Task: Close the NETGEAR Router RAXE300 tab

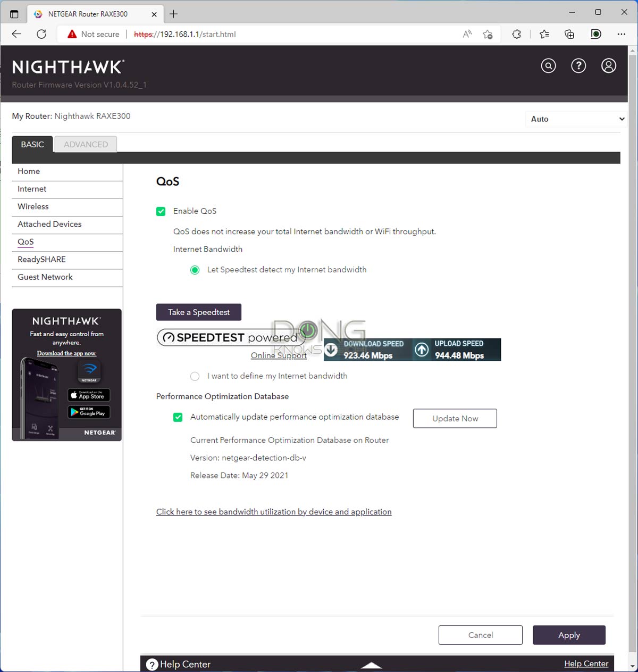Action: pyautogui.click(x=154, y=14)
